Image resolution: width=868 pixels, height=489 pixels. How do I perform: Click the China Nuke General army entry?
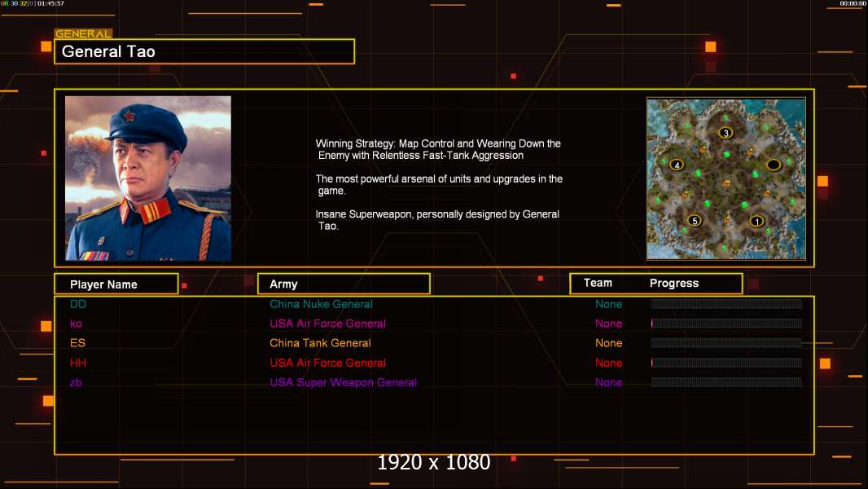pyautogui.click(x=321, y=304)
